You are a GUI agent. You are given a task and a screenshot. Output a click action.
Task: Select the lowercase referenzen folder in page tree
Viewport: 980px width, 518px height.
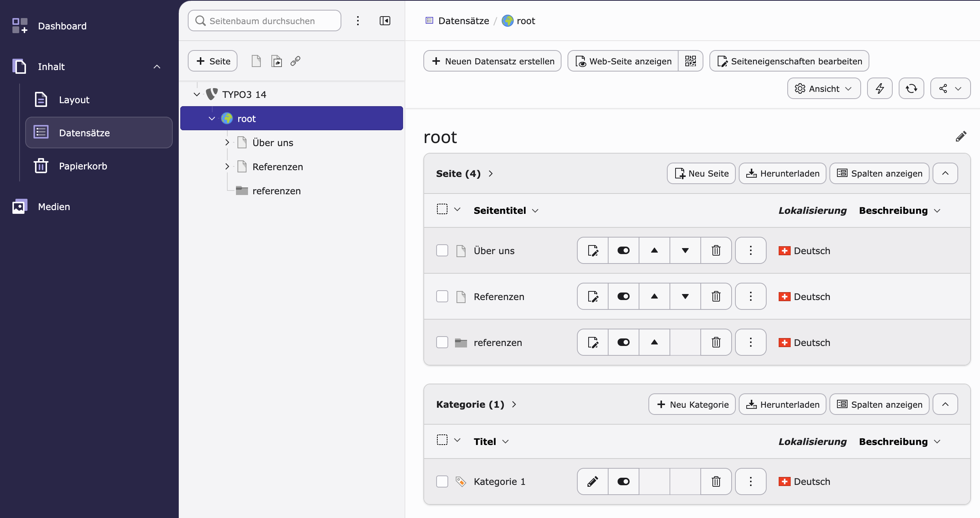point(277,191)
